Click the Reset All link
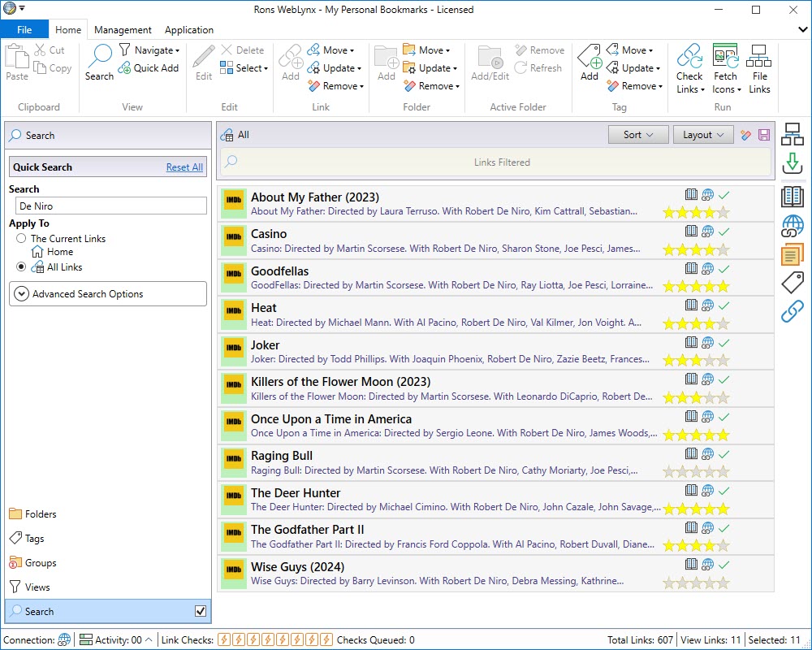The image size is (812, 650). click(x=184, y=167)
